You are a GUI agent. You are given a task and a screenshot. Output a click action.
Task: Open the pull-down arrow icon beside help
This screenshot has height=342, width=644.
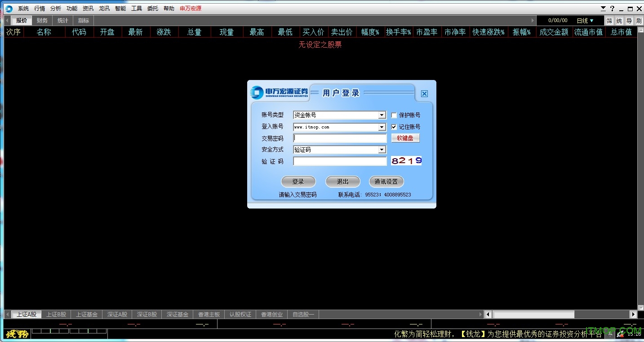click(604, 9)
